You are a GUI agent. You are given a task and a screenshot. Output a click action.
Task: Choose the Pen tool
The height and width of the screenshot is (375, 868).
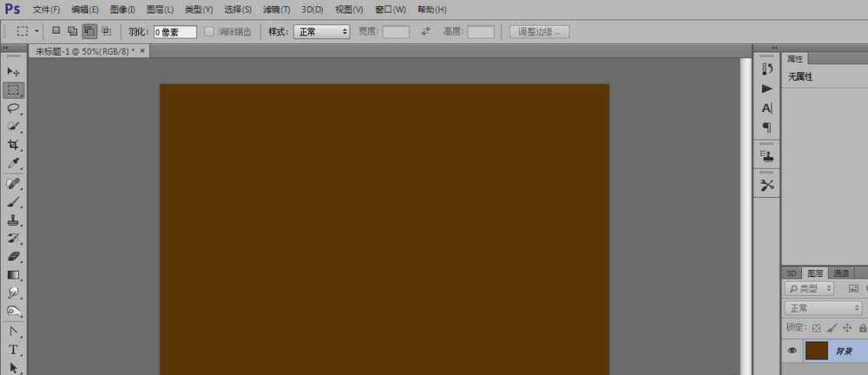tap(14, 331)
